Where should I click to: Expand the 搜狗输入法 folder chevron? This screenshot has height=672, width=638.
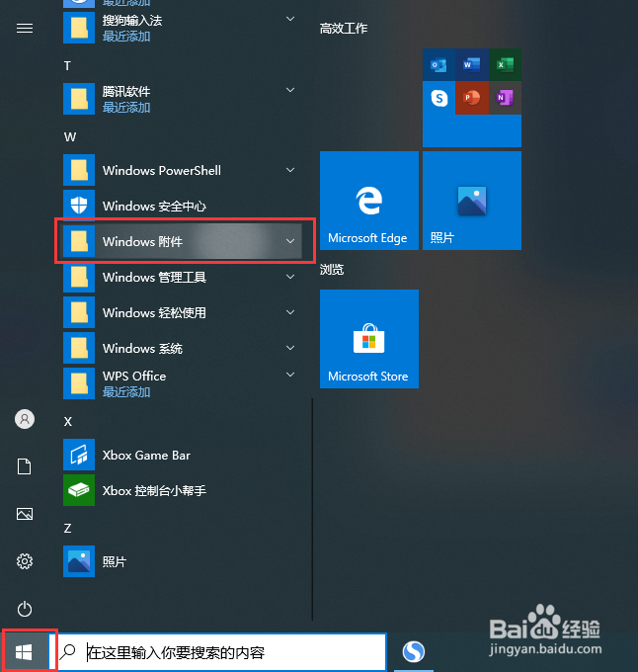point(290,19)
